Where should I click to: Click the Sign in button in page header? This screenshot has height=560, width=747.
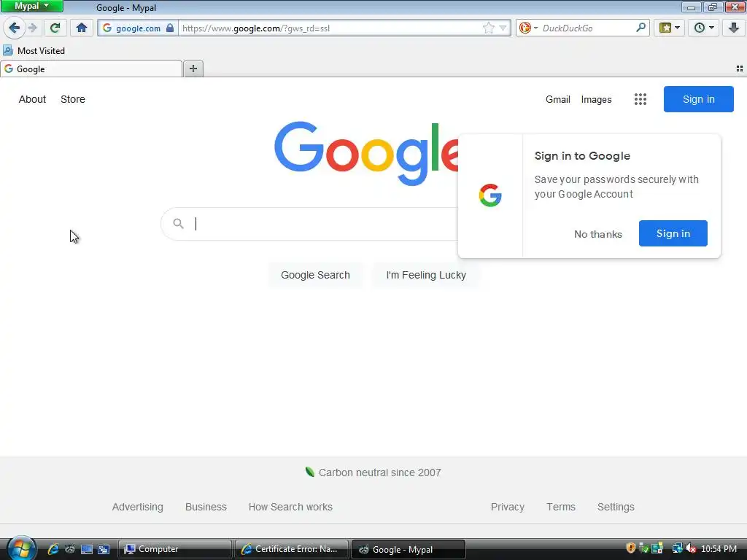click(698, 99)
